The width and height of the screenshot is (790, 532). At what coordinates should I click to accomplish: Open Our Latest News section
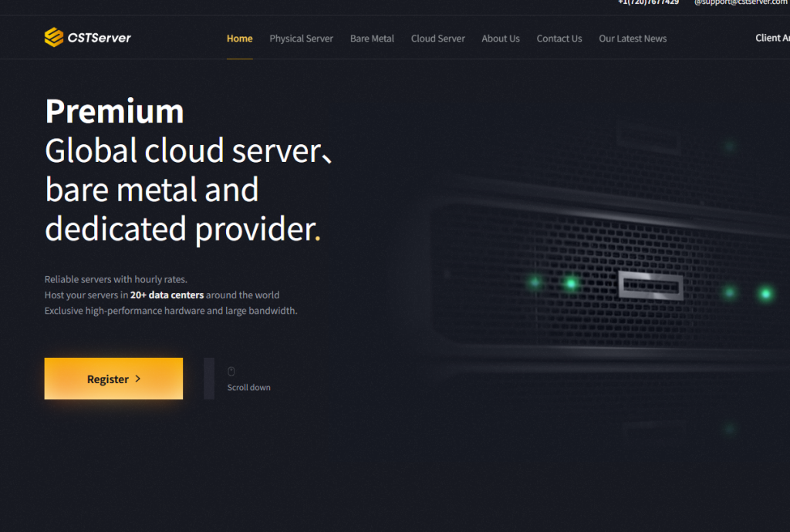coord(633,39)
